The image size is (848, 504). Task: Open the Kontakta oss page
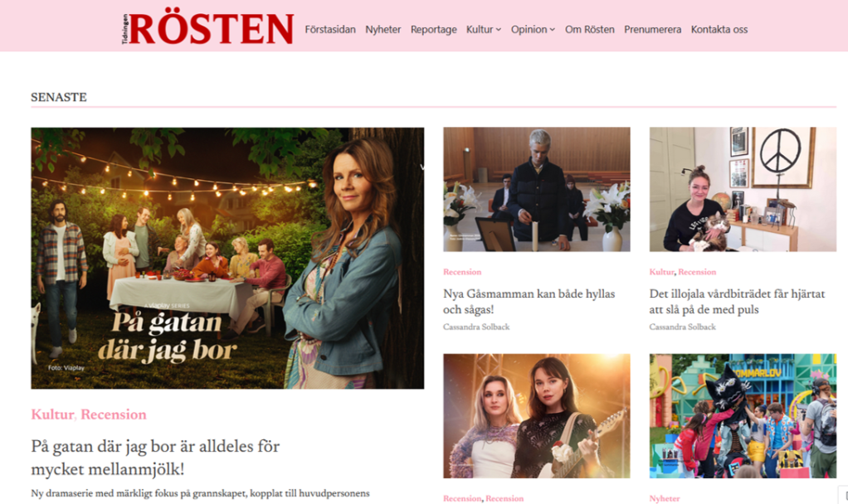click(719, 30)
